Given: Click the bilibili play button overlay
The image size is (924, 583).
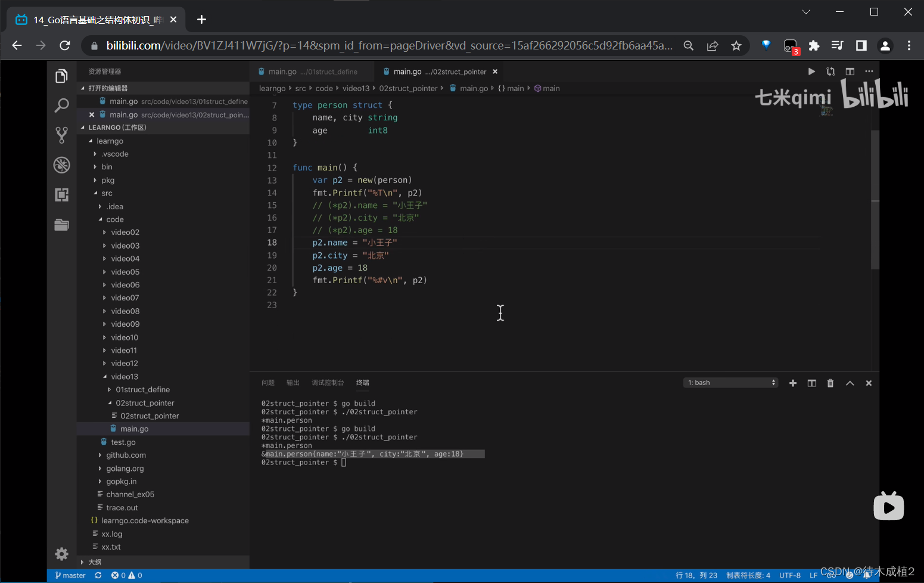Looking at the screenshot, I should tap(889, 507).
